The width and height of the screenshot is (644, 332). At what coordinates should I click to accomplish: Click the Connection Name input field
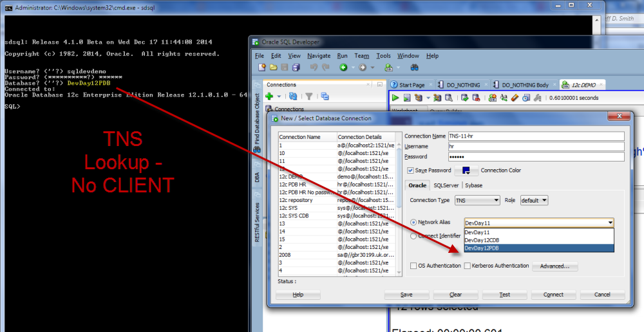pyautogui.click(x=536, y=136)
